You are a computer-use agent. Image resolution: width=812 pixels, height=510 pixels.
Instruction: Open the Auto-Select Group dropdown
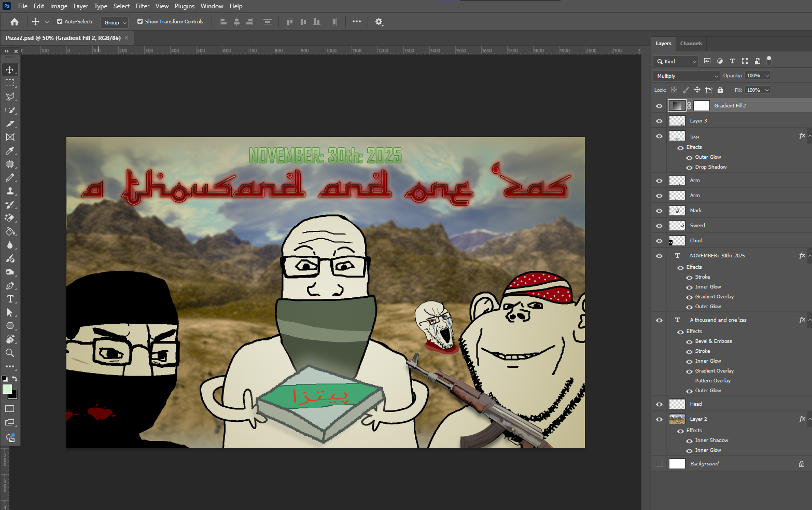(115, 22)
